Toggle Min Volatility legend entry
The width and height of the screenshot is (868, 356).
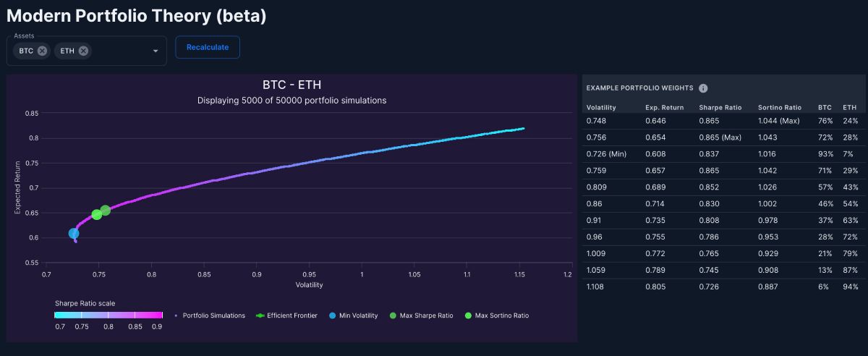(x=354, y=315)
